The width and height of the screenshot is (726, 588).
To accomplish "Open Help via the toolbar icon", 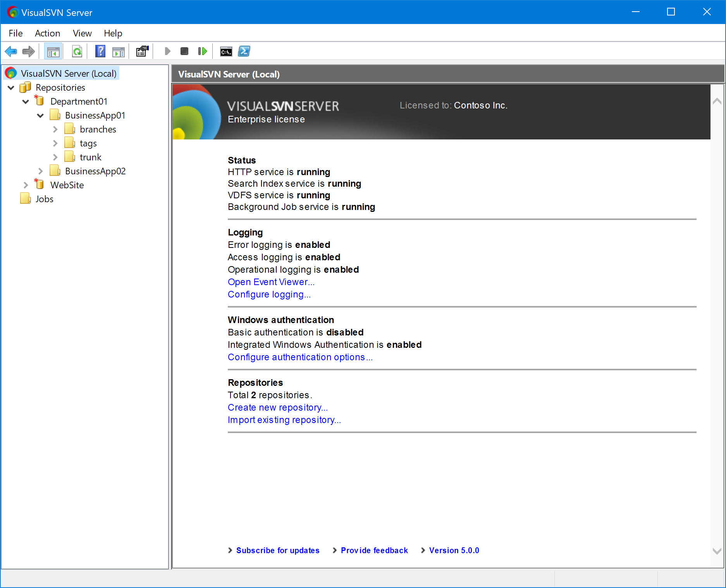I will (100, 51).
